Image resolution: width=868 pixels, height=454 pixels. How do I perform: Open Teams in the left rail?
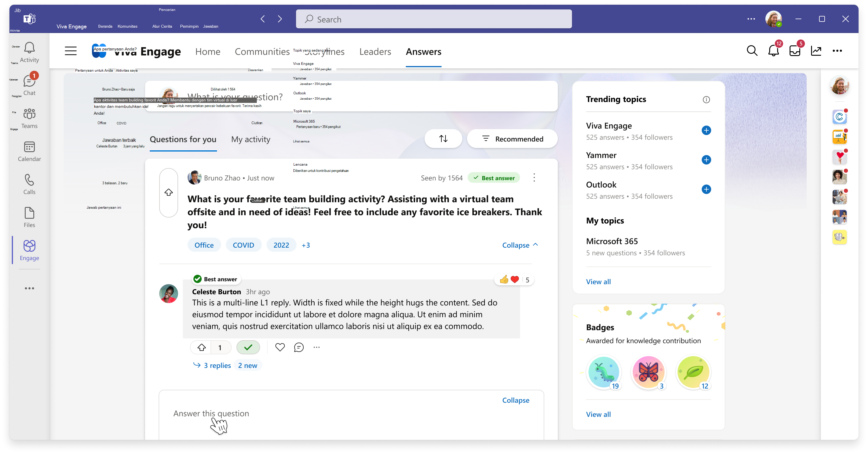tap(29, 118)
